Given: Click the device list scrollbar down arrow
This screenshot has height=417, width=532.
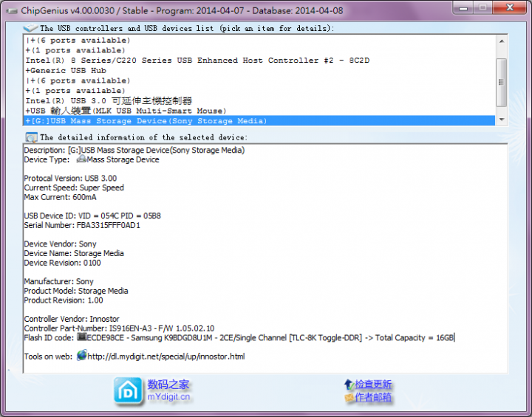Looking at the screenshot, I should pos(502,120).
